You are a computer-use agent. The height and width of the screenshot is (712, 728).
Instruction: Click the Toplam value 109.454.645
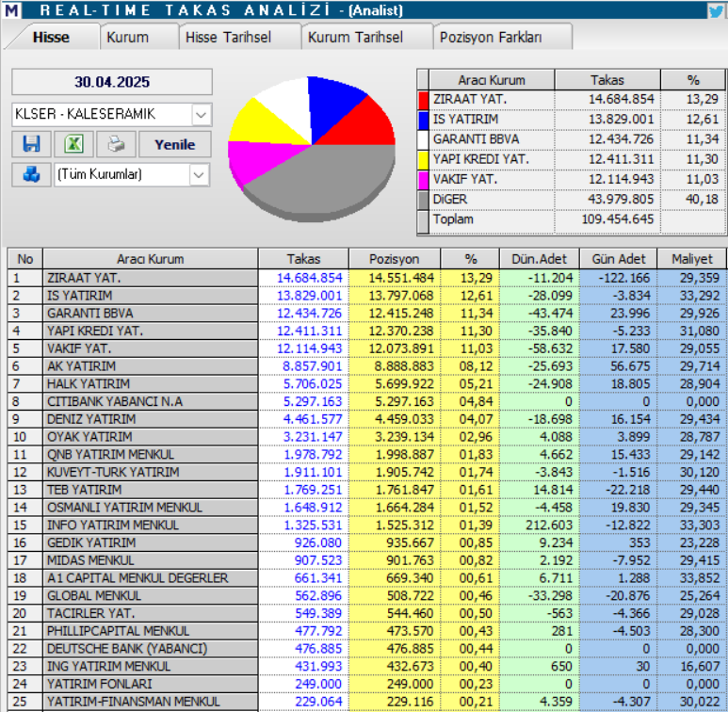coord(618,219)
